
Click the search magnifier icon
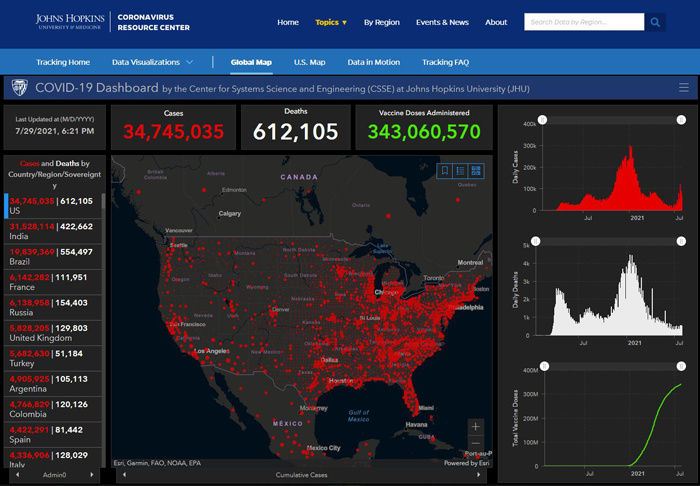655,22
